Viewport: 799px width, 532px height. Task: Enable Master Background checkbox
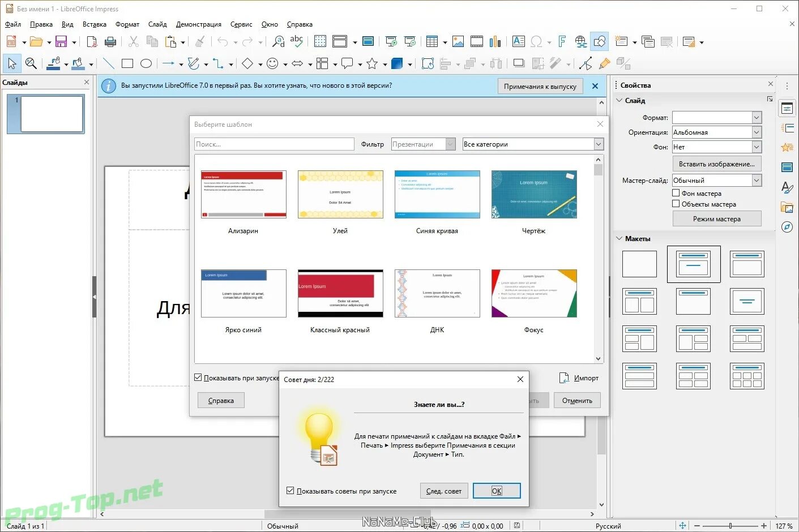(x=676, y=193)
